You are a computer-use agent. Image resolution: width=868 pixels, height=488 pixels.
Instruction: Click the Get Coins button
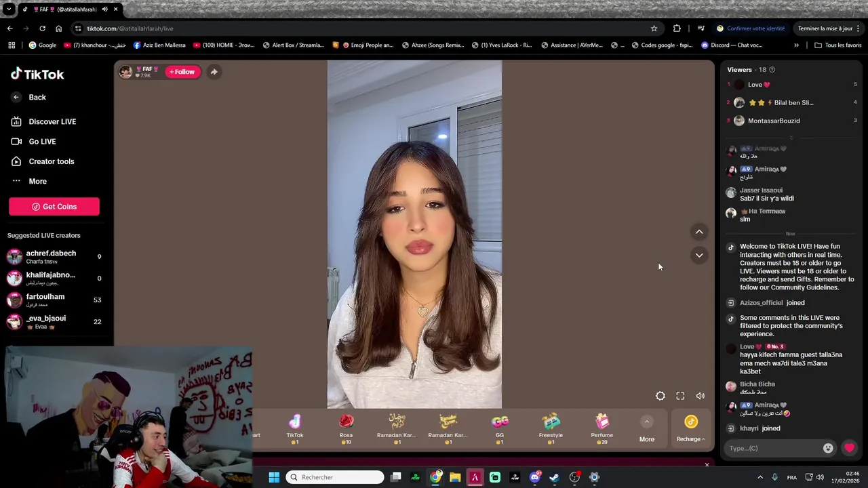54,207
